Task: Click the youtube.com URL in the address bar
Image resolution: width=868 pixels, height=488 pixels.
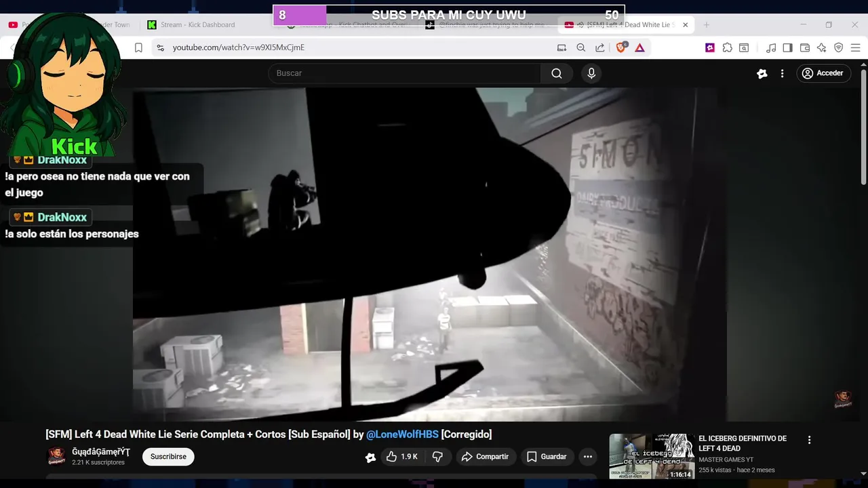Action: pos(239,47)
